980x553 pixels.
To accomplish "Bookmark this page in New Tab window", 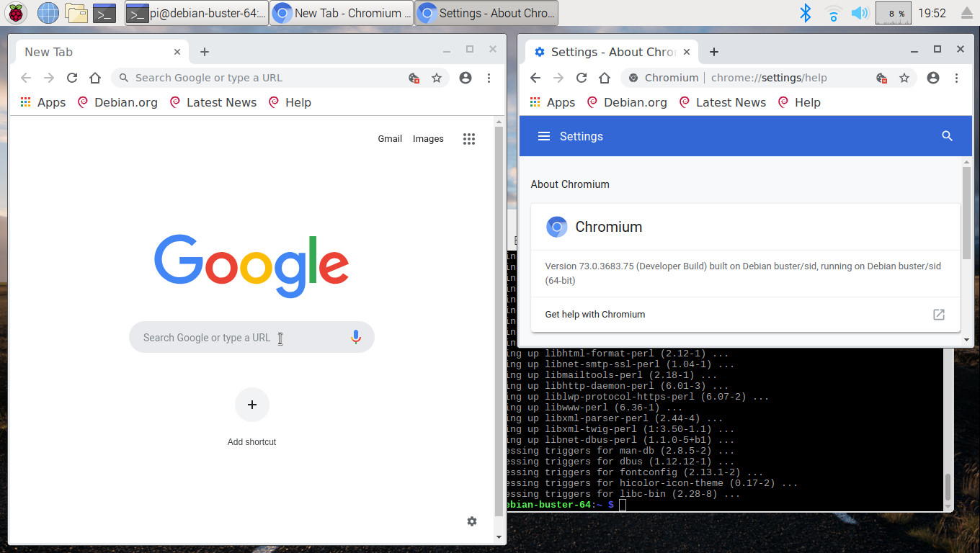I will coord(437,78).
